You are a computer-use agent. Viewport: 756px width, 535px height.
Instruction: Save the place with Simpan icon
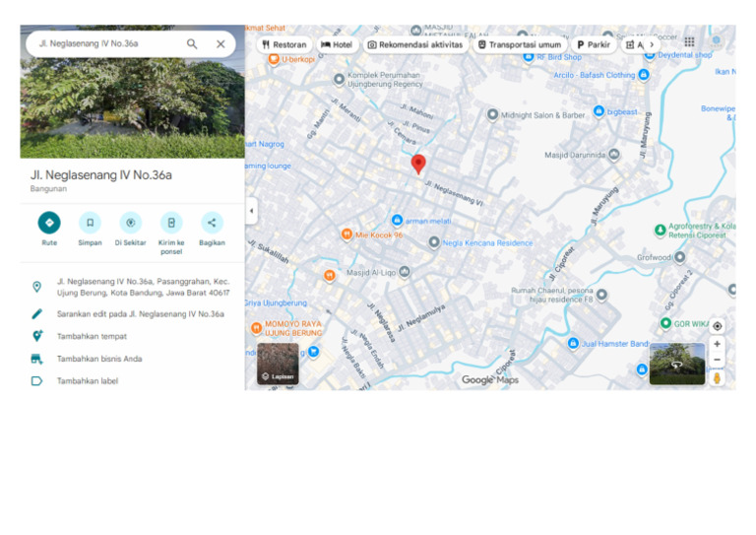tap(91, 223)
